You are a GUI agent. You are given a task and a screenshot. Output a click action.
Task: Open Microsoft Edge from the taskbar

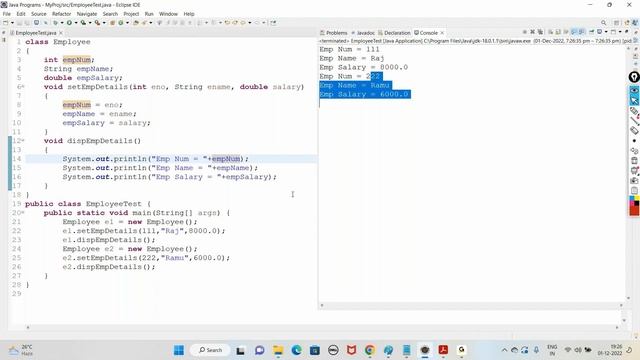296,350
